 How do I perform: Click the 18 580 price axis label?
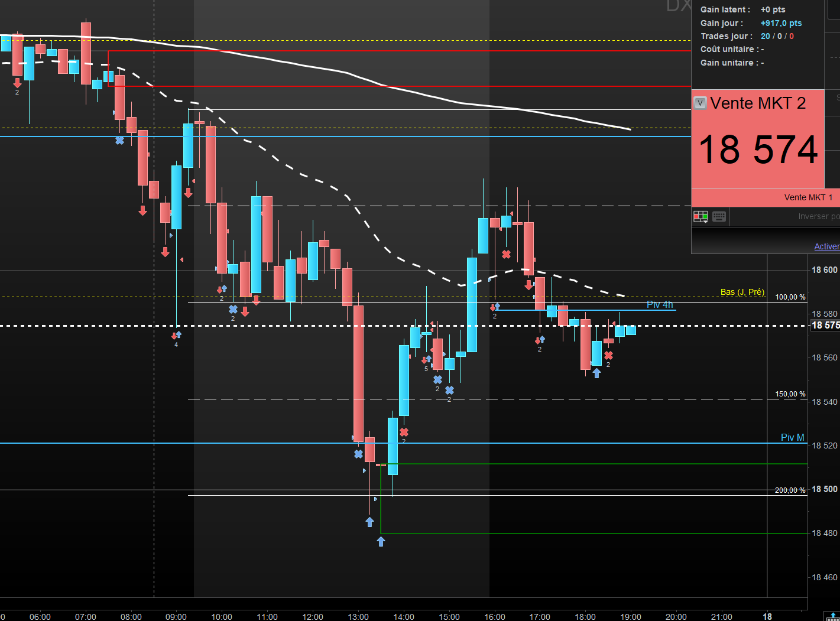pyautogui.click(x=825, y=314)
